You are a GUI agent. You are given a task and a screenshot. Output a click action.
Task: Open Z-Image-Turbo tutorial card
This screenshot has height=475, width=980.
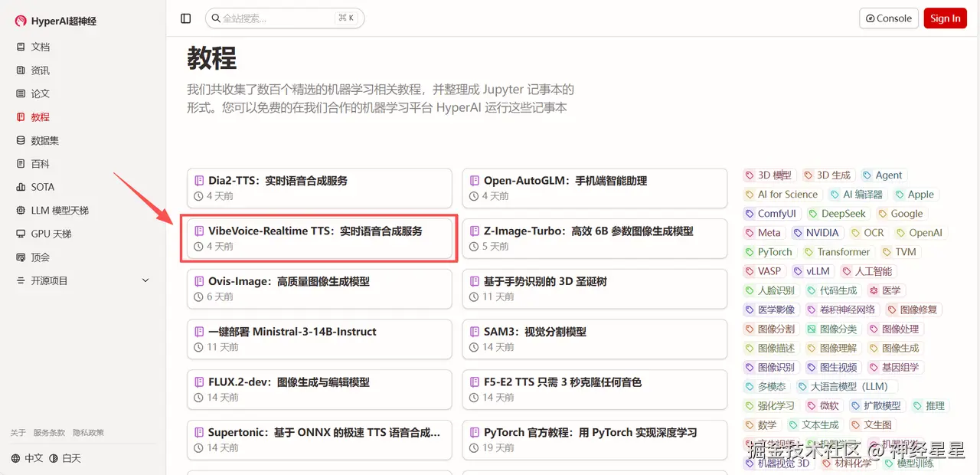595,238
